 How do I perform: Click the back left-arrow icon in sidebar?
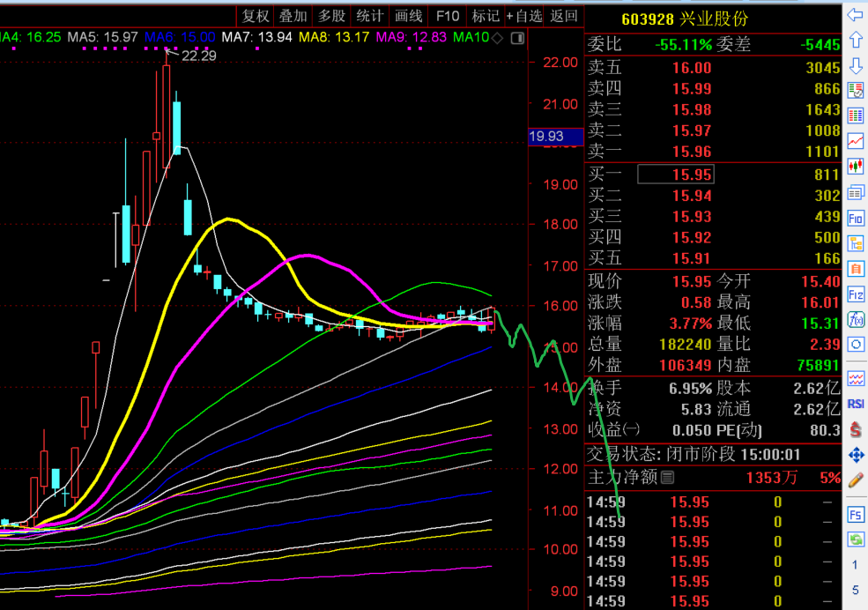pyautogui.click(x=856, y=15)
